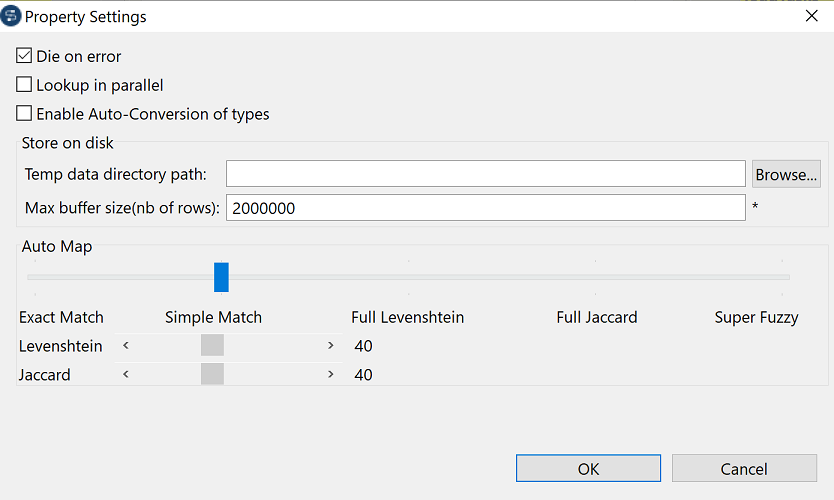Close the Property Settings dialog
834x500 pixels.
point(811,16)
